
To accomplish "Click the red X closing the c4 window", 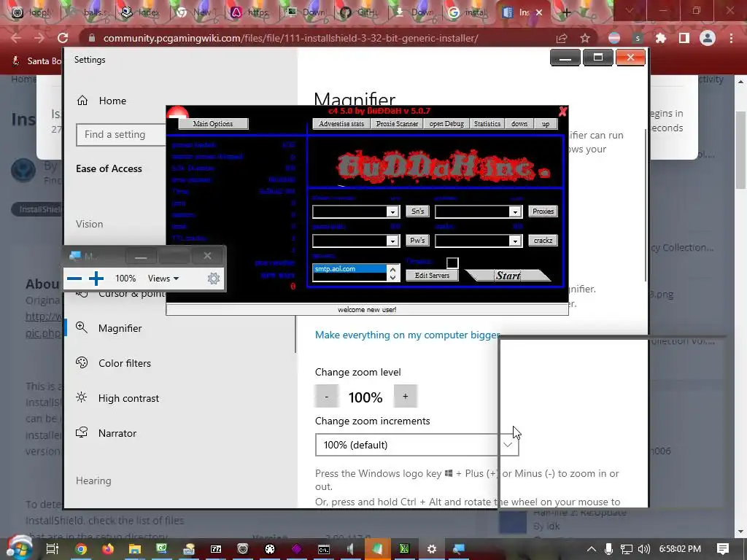I will [562, 112].
